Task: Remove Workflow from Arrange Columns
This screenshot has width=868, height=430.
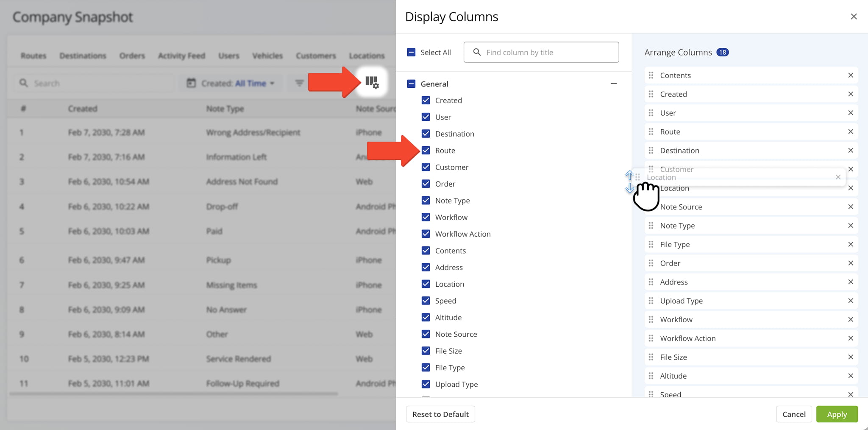Action: pyautogui.click(x=850, y=319)
